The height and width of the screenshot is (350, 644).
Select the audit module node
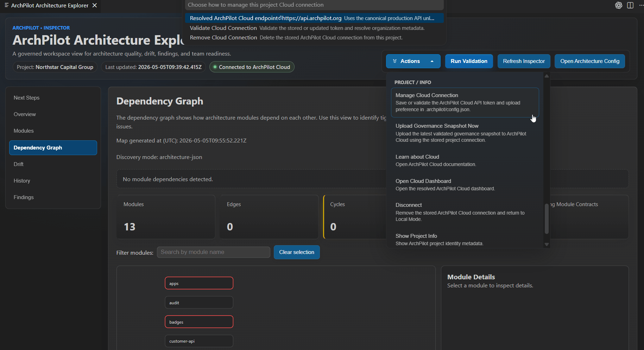[199, 303]
